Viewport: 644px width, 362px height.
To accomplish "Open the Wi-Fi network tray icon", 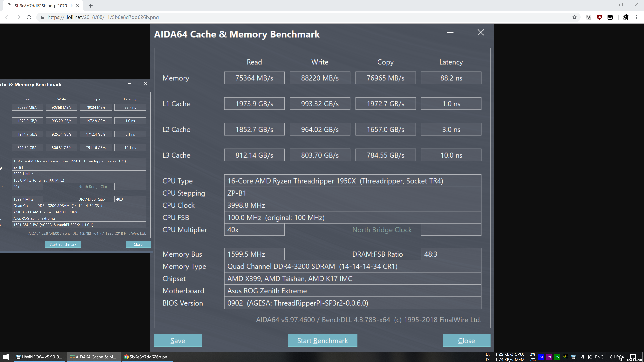I will click(581, 357).
